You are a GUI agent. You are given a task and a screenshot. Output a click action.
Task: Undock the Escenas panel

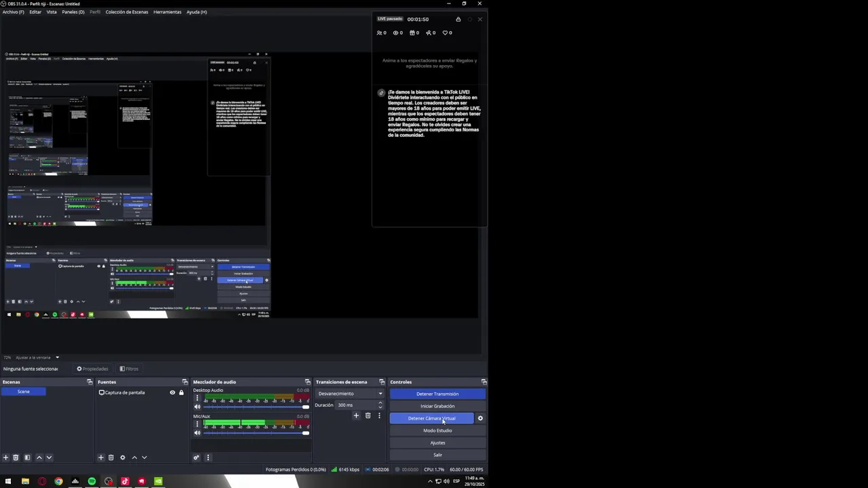click(x=90, y=382)
